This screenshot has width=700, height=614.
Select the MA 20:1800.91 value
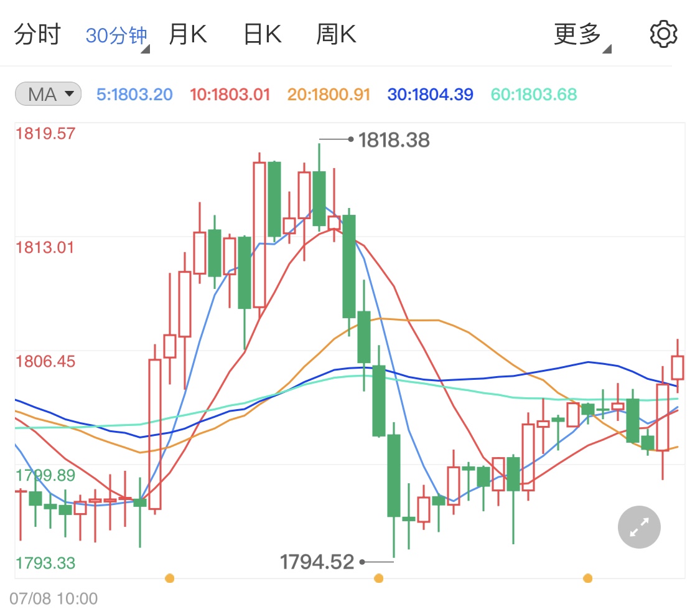coord(329,94)
